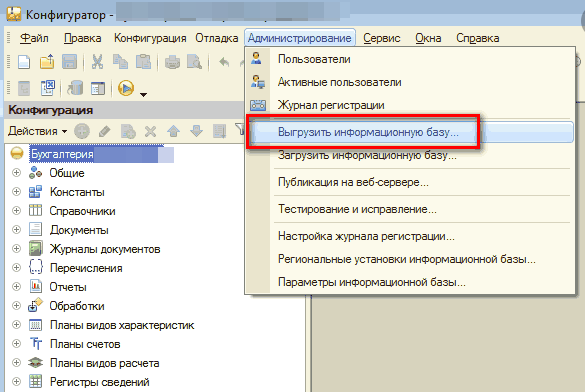Choose Пользователи from the menu
The image size is (585, 392).
coord(410,59)
